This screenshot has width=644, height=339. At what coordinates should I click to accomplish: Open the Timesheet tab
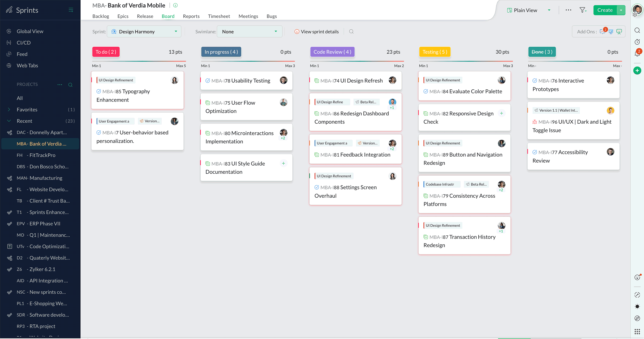coord(219,16)
